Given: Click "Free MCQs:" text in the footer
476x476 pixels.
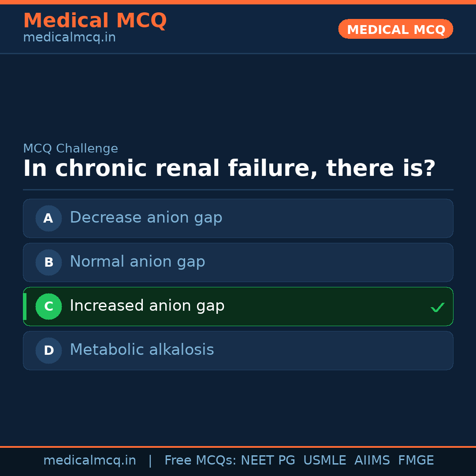Looking at the screenshot, I should (201, 461).
